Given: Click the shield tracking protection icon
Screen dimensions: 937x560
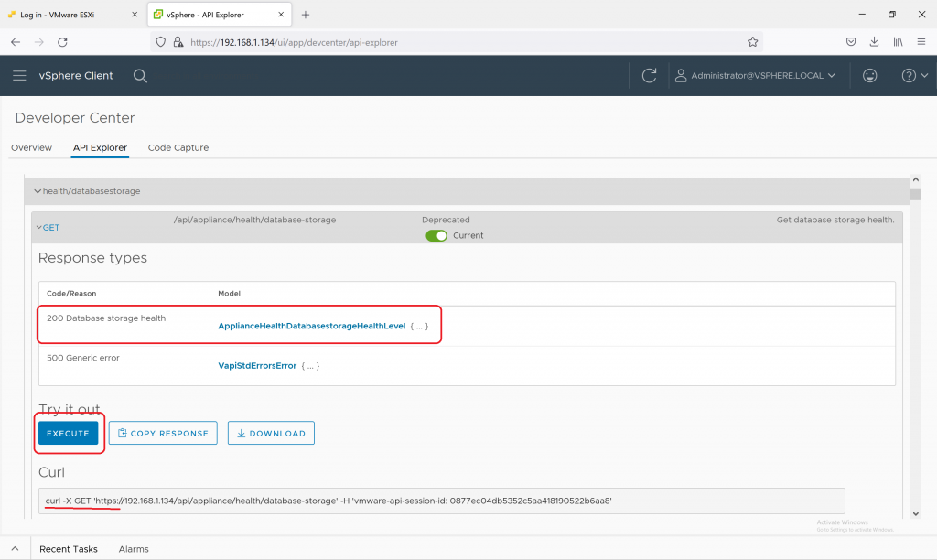Looking at the screenshot, I should pyautogui.click(x=160, y=42).
